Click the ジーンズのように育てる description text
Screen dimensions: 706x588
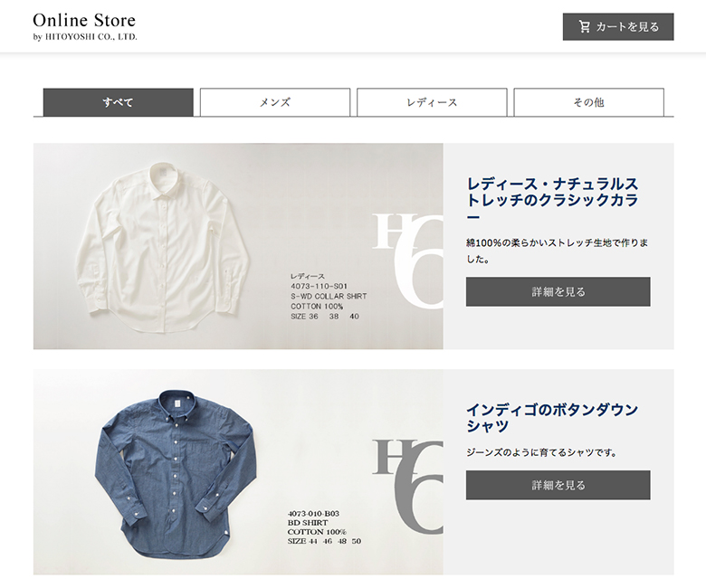(541, 452)
